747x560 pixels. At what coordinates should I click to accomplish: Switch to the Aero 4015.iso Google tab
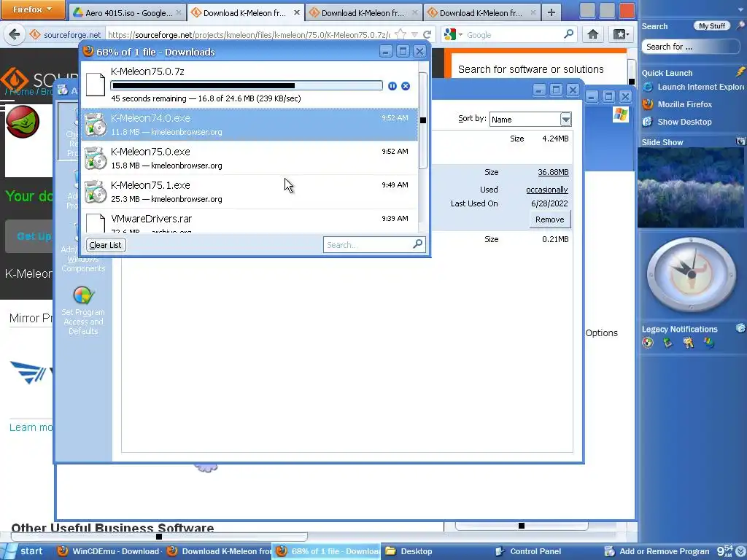128,13
